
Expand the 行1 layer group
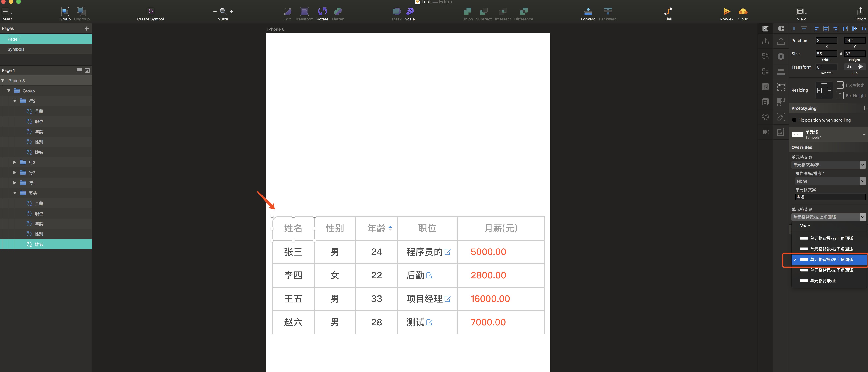[15, 183]
